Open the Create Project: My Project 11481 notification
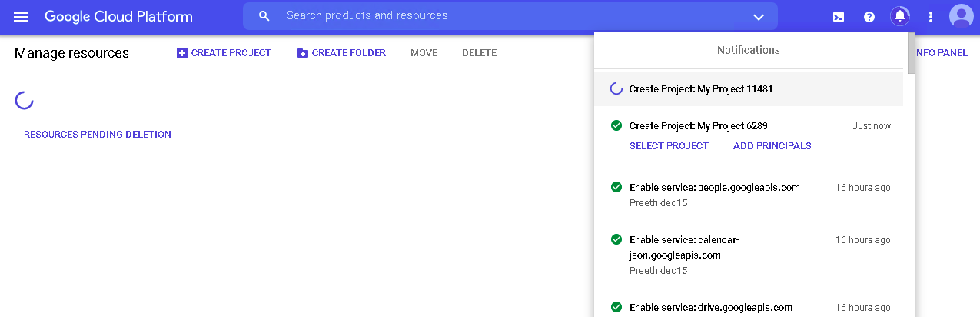The height and width of the screenshot is (317, 980). pos(749,89)
